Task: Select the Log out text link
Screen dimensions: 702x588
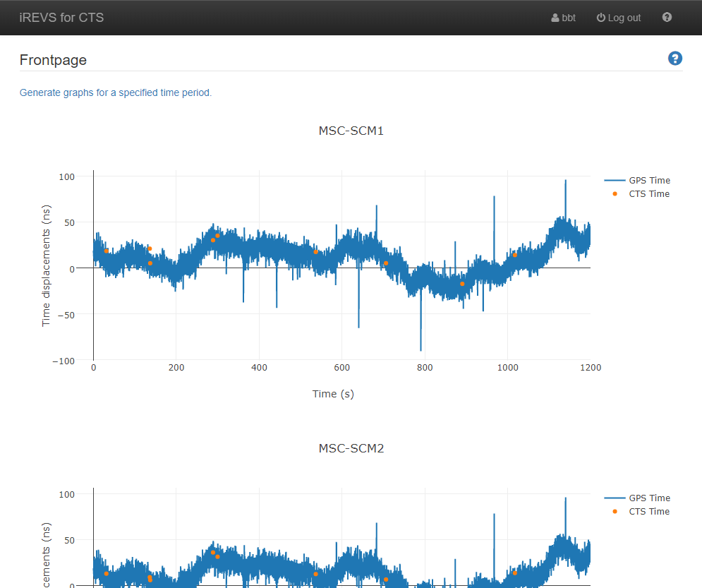Action: (624, 18)
